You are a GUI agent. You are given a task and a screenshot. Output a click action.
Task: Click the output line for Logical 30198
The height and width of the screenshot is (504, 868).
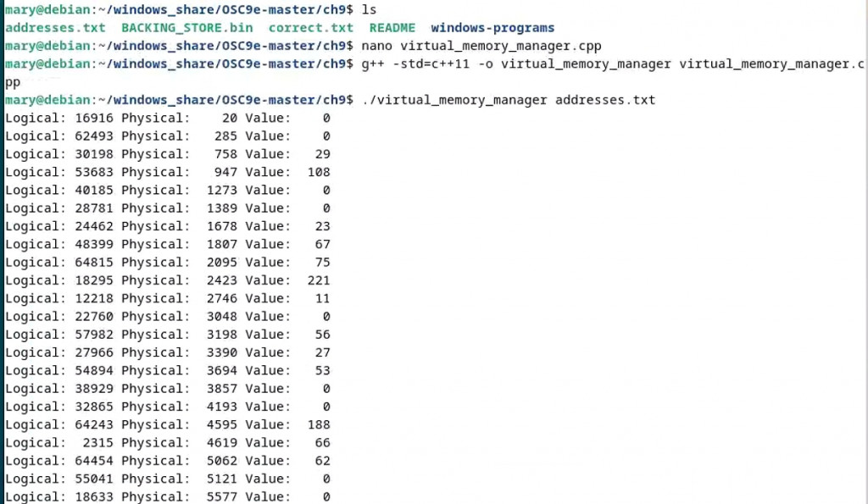point(168,154)
